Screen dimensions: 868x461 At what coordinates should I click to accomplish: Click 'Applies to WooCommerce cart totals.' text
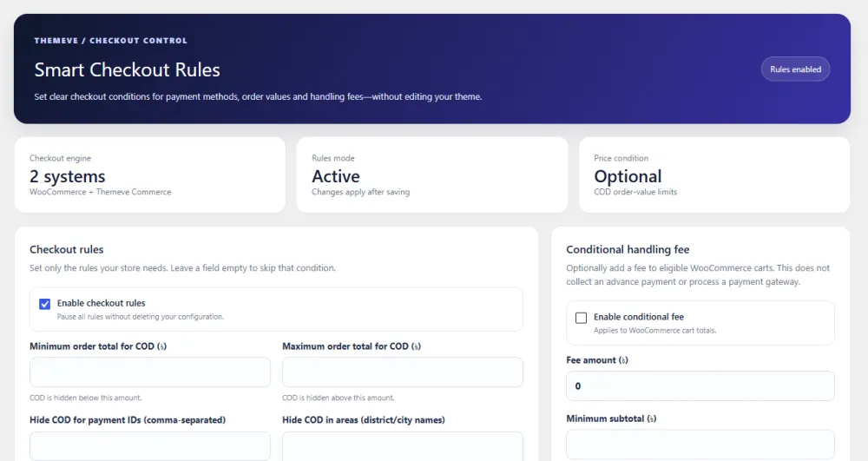[654, 331]
